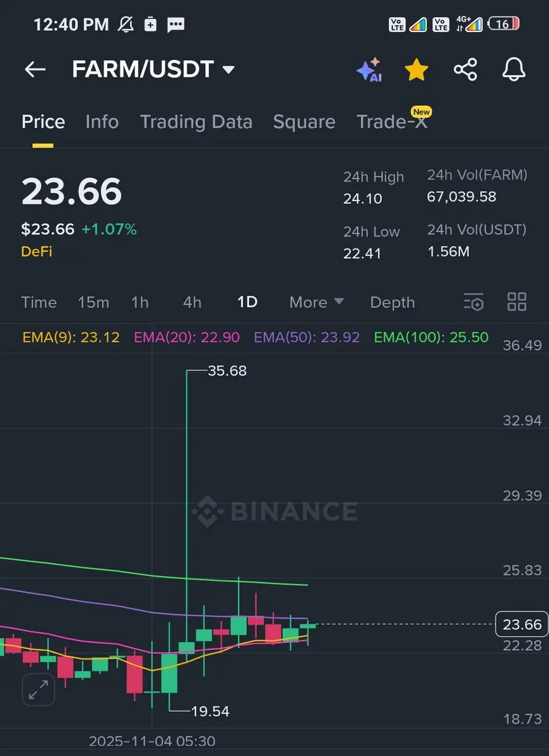Tap the muted notifications status icon

point(126,23)
